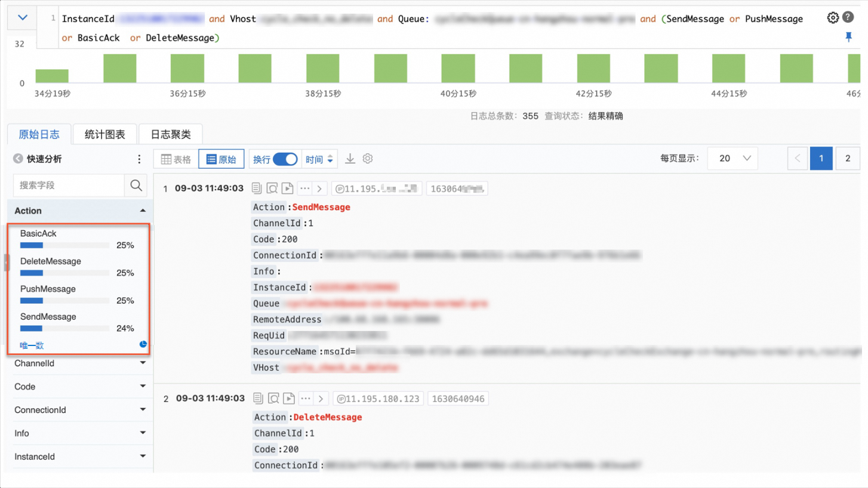Click the left-edge panel resize handle
Viewport: 868px width, 488px height.
coord(6,262)
